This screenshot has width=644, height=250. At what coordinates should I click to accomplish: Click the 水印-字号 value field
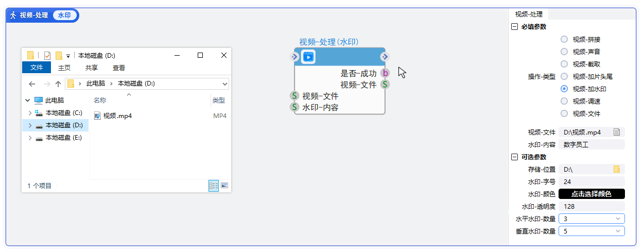tap(591, 181)
